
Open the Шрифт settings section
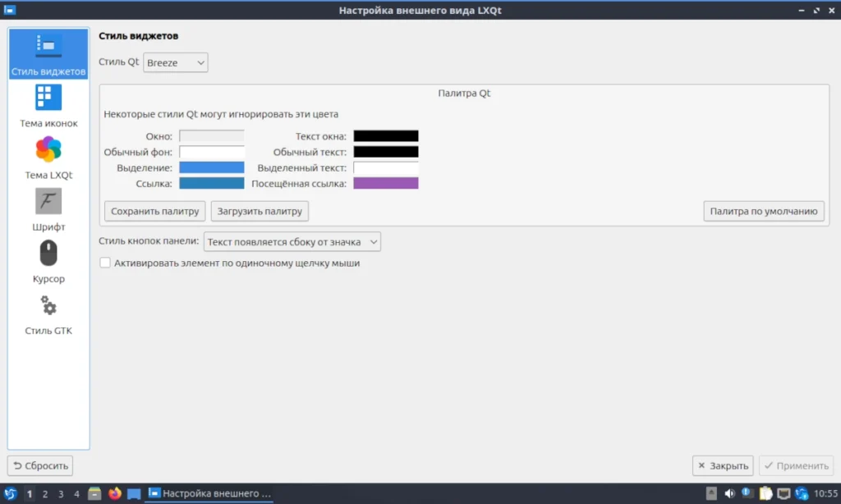48,210
